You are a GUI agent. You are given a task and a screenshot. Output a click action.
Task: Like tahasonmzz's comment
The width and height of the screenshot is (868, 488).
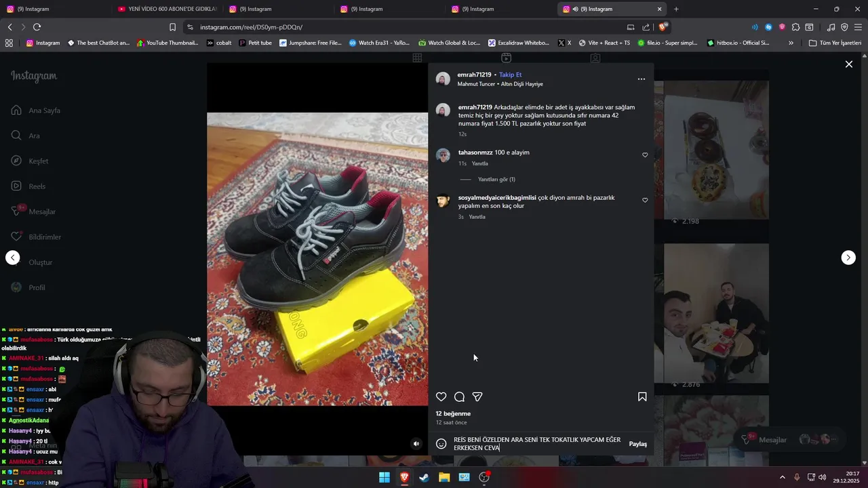645,155
